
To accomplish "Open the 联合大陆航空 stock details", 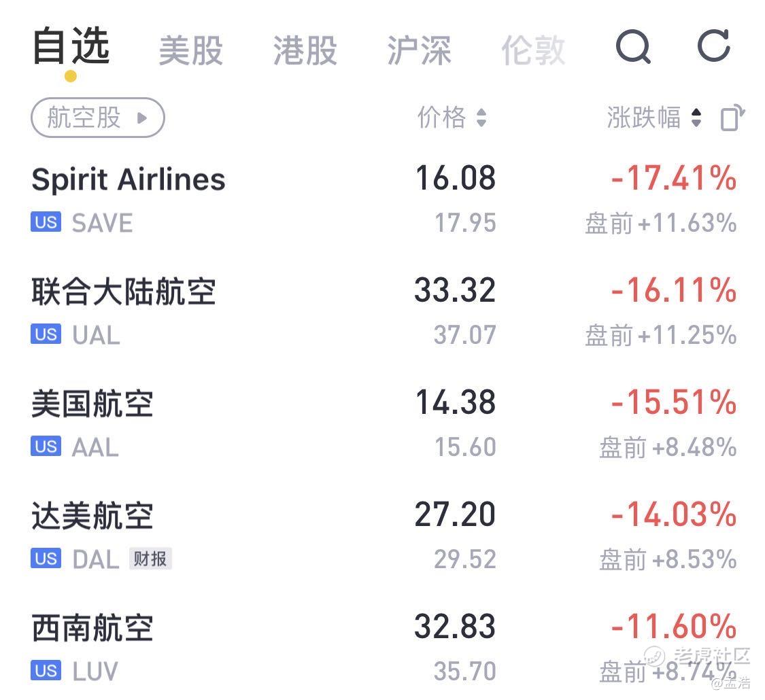I will point(384,312).
